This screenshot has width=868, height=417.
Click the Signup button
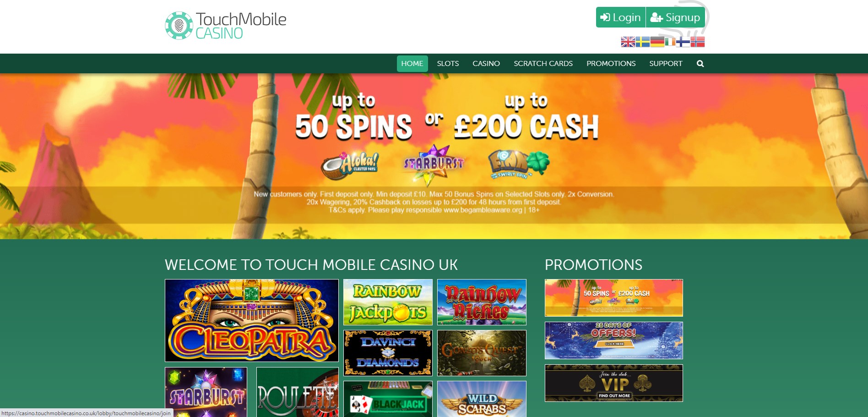675,17
